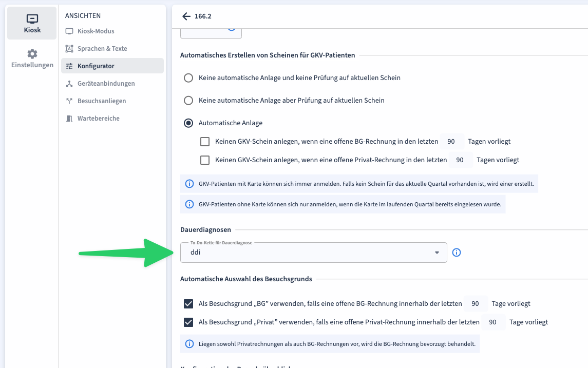Select the 'Automatische Anlage' radio button
This screenshot has width=588, height=368.
[x=188, y=123]
